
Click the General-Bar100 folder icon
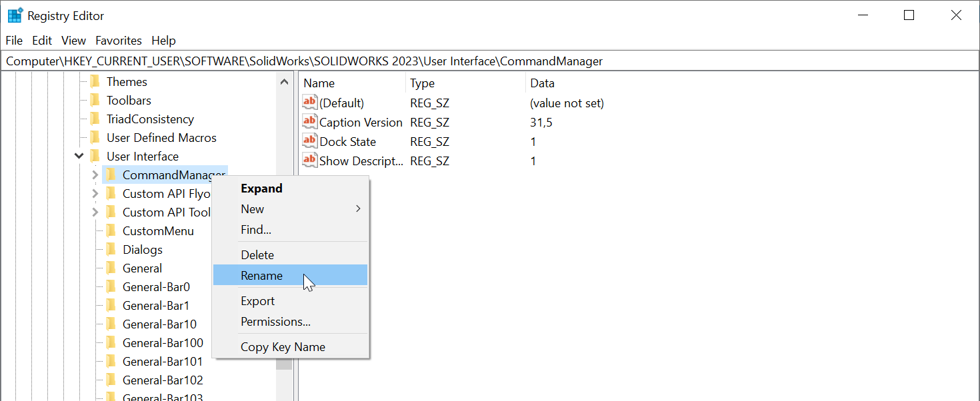111,343
